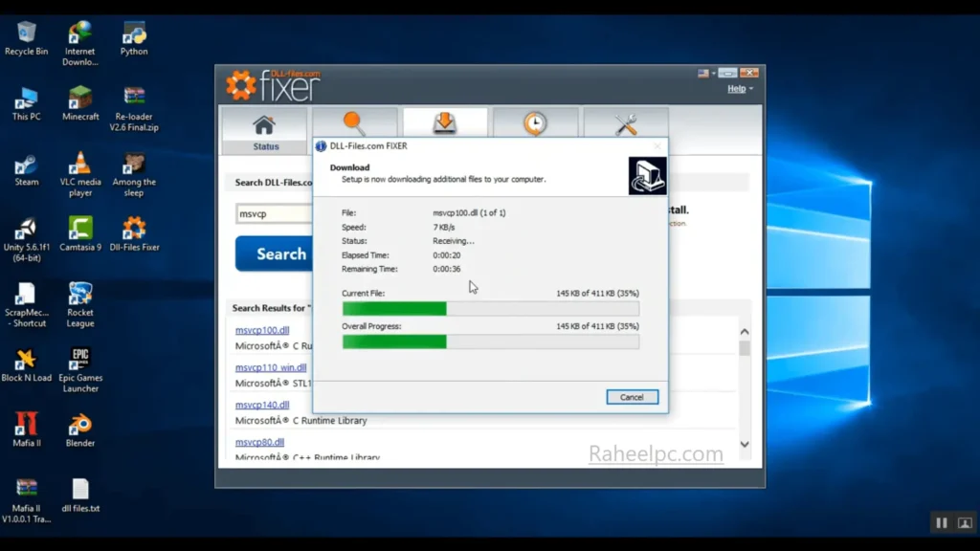
Task: Open the magnifier search tab in Fixer
Action: [354, 123]
